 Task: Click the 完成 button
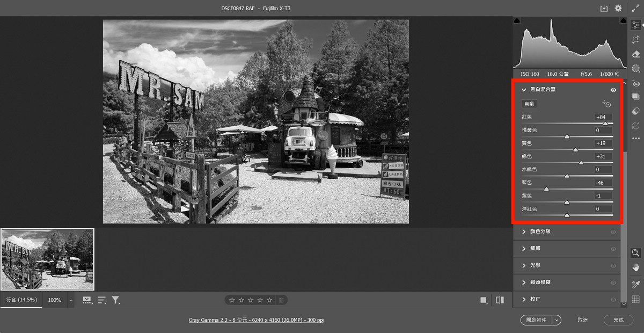coord(618,320)
